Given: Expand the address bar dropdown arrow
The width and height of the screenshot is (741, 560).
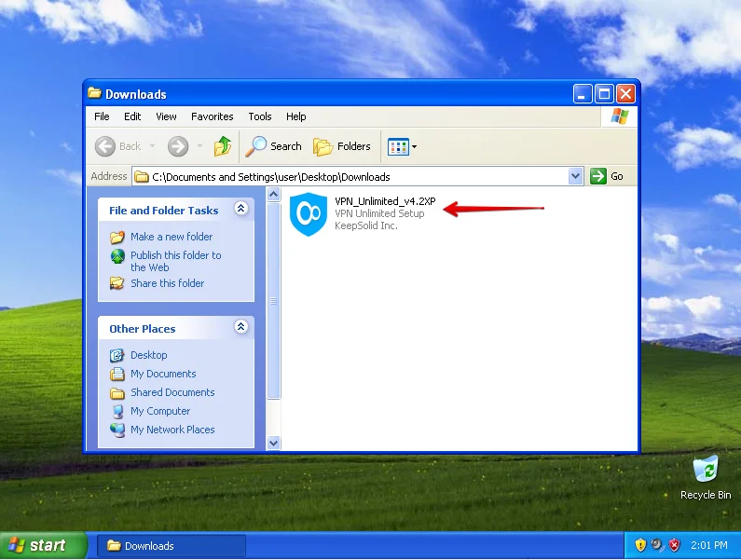Looking at the screenshot, I should click(575, 176).
